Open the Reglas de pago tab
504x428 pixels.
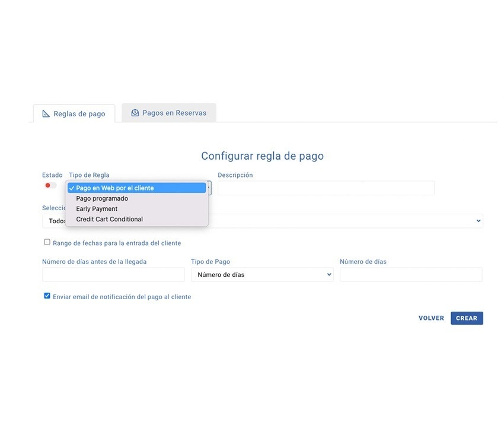74,114
